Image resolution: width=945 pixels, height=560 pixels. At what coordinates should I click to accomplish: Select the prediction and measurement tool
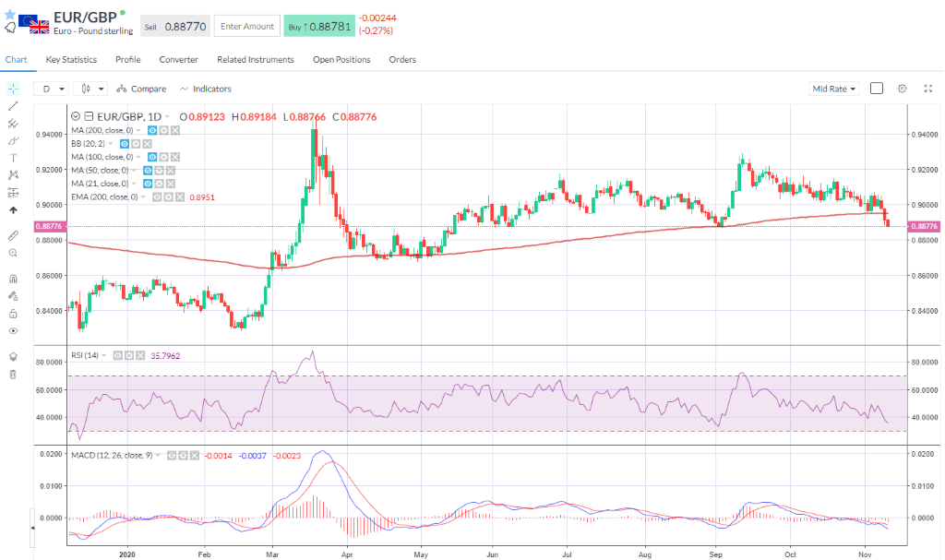(x=13, y=193)
